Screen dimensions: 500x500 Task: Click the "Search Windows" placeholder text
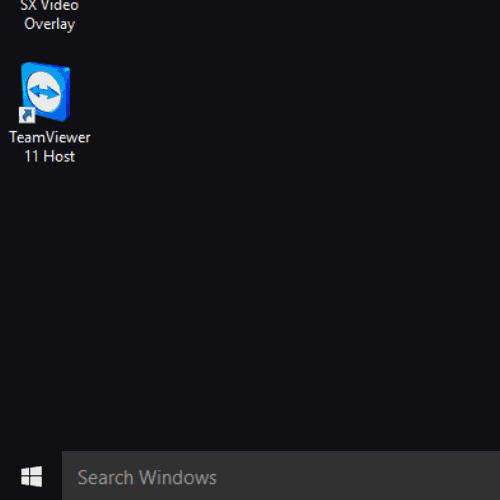[x=147, y=477]
